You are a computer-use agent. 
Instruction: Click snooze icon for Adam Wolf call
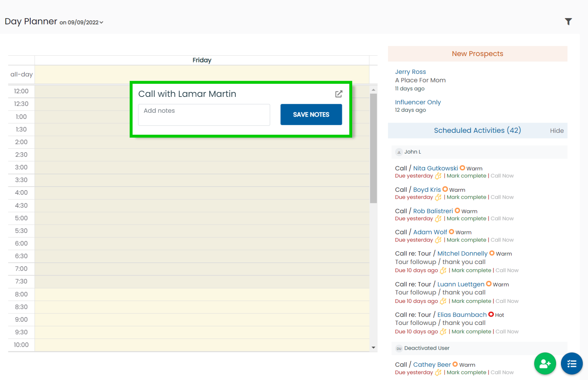(x=438, y=240)
